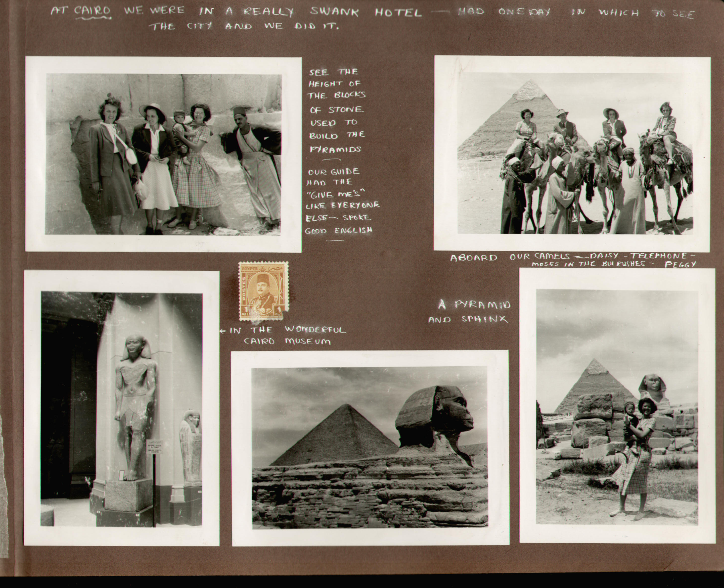Click the line 'THE CITY AND WE DID IT.'
Viewport: 724px width, 588px height.
click(x=244, y=26)
